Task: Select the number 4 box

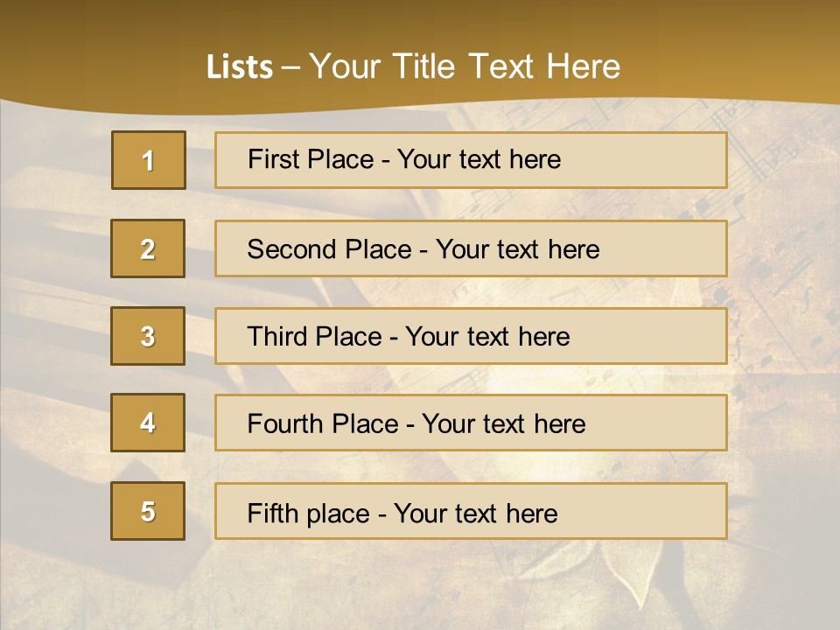Action: tap(148, 423)
